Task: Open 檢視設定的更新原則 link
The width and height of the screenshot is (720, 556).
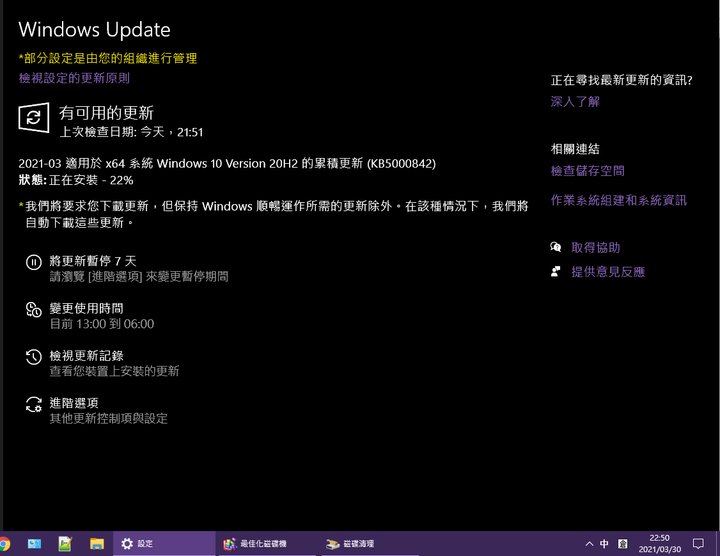Action: click(74, 78)
